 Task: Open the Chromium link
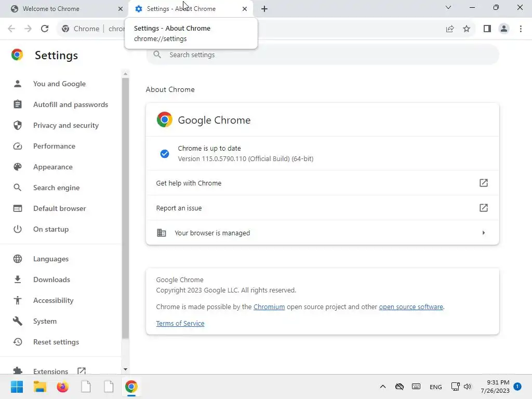point(269,307)
